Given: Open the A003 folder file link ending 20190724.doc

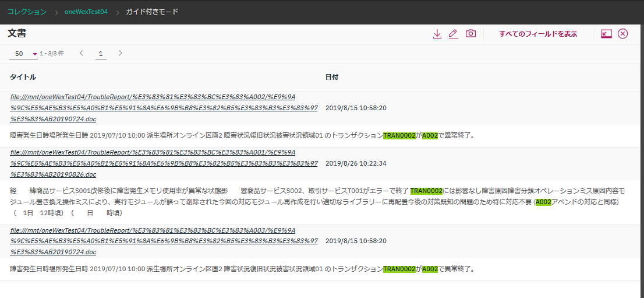Looking at the screenshot, I should (164, 241).
